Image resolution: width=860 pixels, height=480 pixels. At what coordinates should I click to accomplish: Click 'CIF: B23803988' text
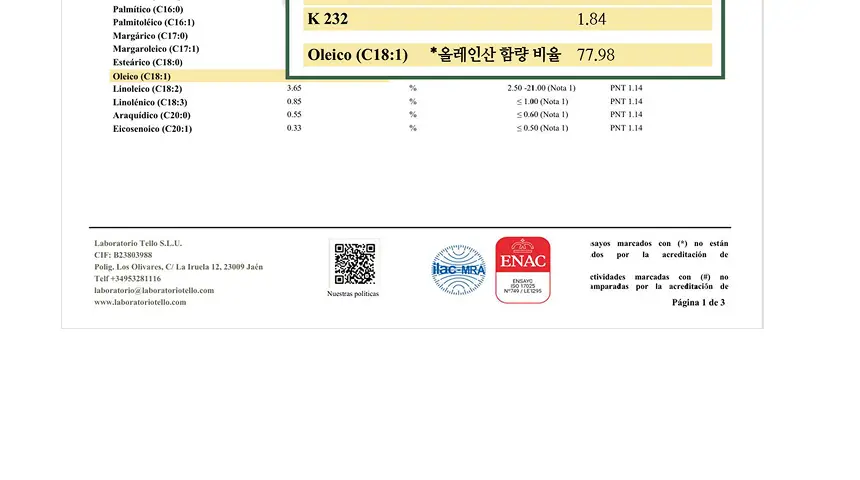pos(123,255)
